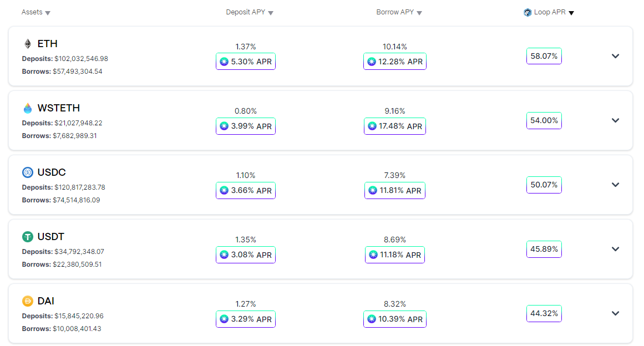Image resolution: width=644 pixels, height=346 pixels.
Task: Click the 45.89% Loop APR box for USDT
Action: coord(544,249)
